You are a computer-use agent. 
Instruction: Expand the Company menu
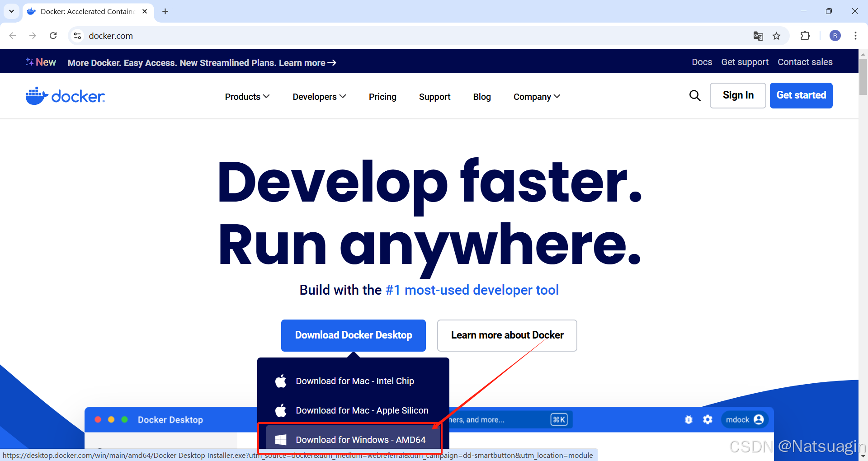(x=537, y=97)
